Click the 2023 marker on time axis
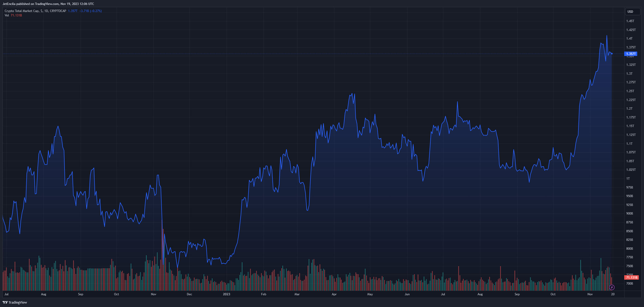Viewport: 644px width, 307px height. tap(226, 294)
